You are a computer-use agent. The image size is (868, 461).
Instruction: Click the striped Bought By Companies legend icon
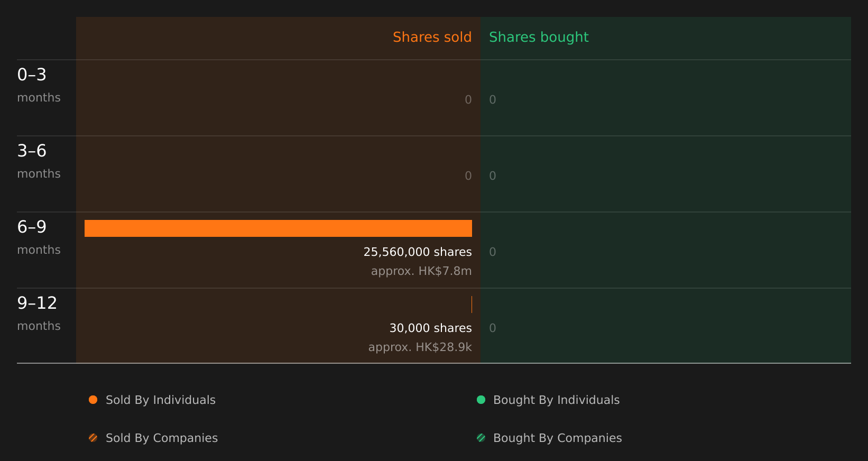tap(481, 438)
